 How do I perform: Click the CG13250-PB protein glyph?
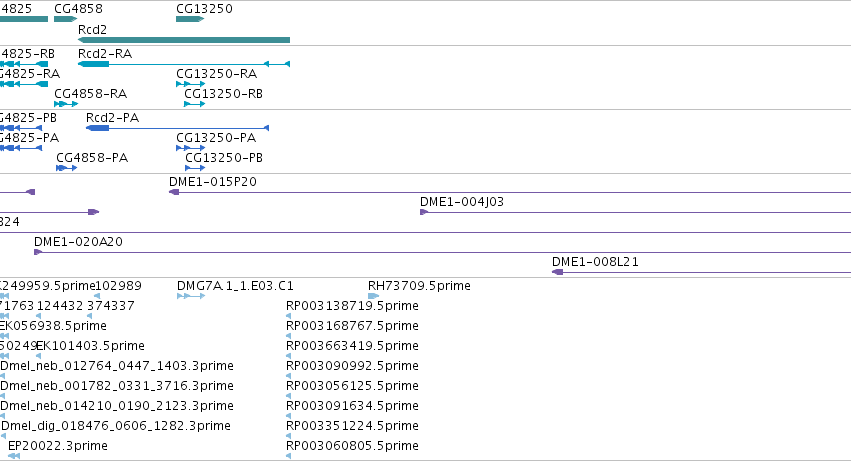click(x=195, y=168)
